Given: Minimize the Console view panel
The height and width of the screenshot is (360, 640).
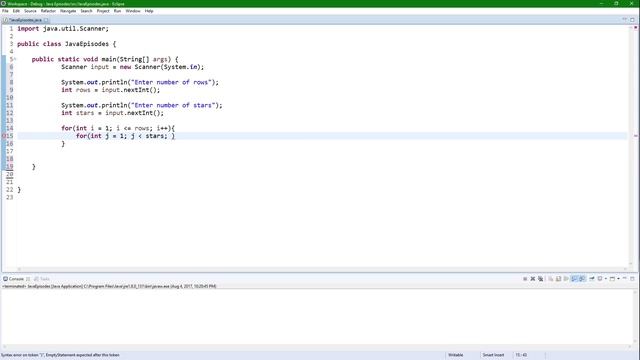Looking at the screenshot, I should pos(624,278).
